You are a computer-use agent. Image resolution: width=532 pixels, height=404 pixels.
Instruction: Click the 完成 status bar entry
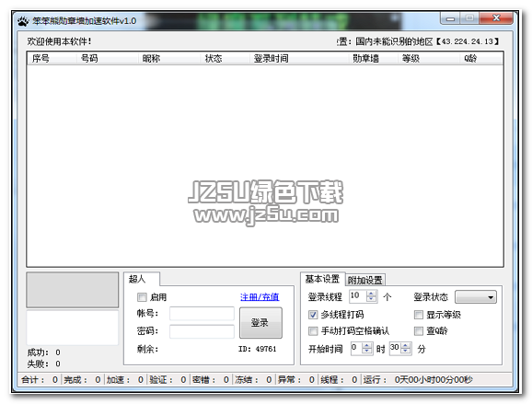82,380
